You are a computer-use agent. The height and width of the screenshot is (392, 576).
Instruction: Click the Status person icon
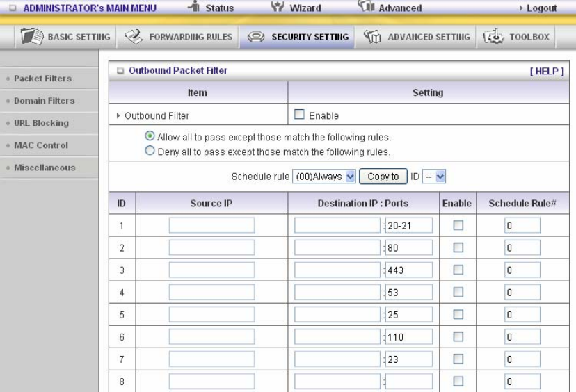193,6
